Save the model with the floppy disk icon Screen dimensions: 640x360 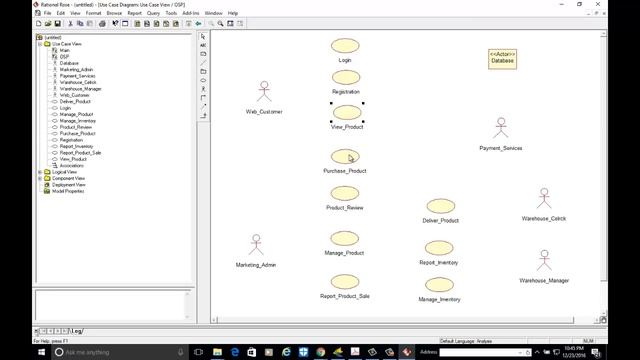pos(58,24)
